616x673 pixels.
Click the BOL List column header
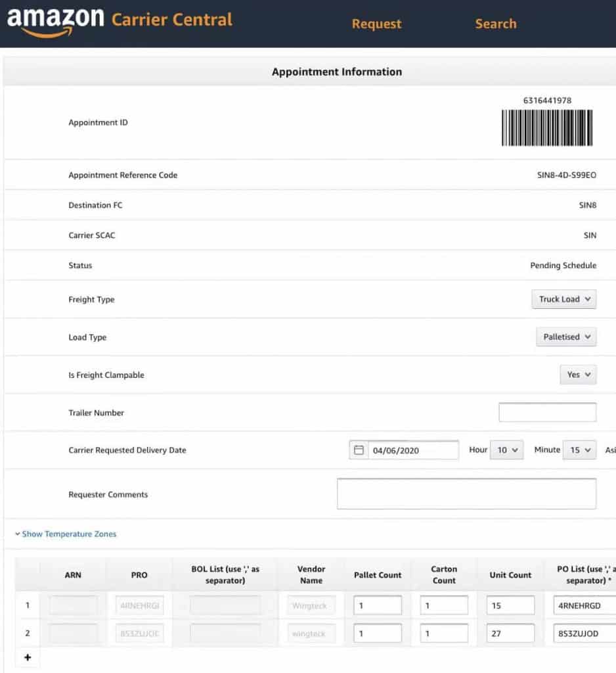click(x=225, y=574)
